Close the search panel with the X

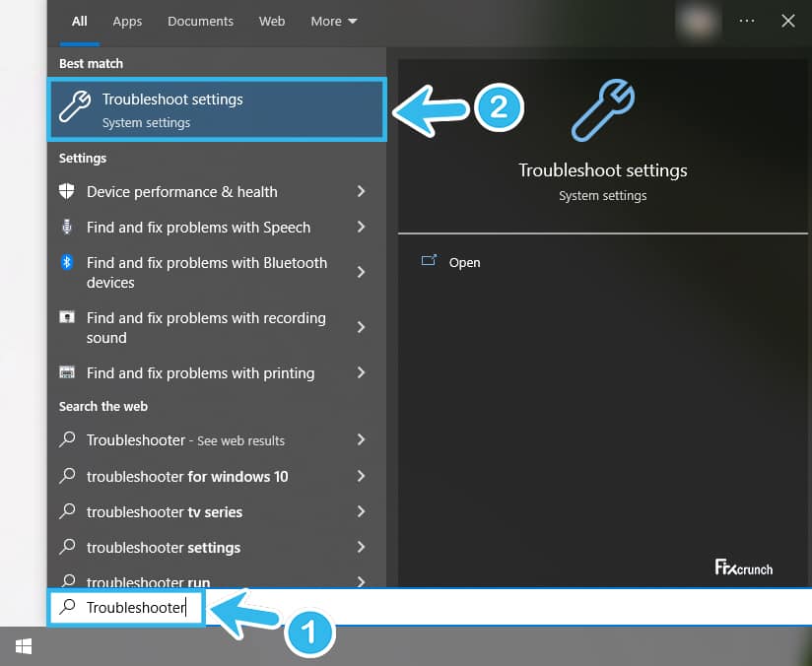coord(788,21)
